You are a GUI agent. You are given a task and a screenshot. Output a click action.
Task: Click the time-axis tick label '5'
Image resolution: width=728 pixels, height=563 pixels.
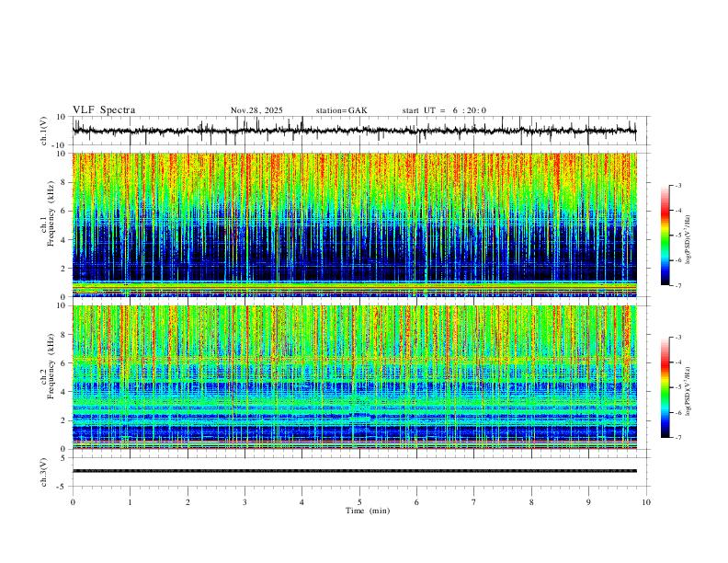coord(359,502)
